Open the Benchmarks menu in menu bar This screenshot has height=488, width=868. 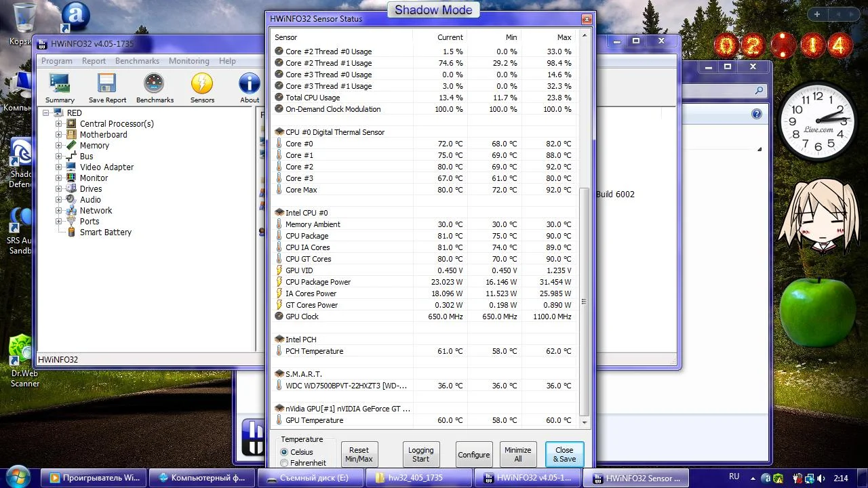click(x=137, y=61)
